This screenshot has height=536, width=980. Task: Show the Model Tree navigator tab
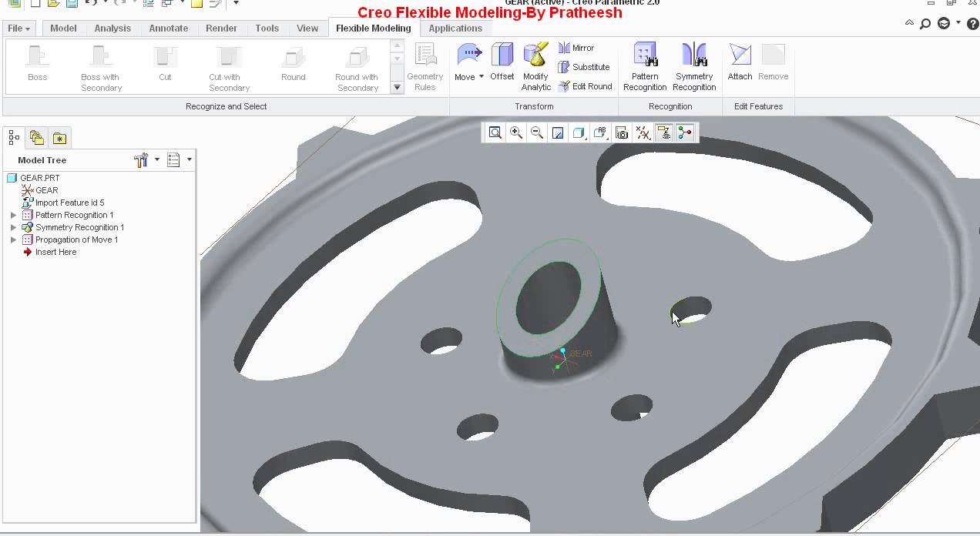point(14,138)
